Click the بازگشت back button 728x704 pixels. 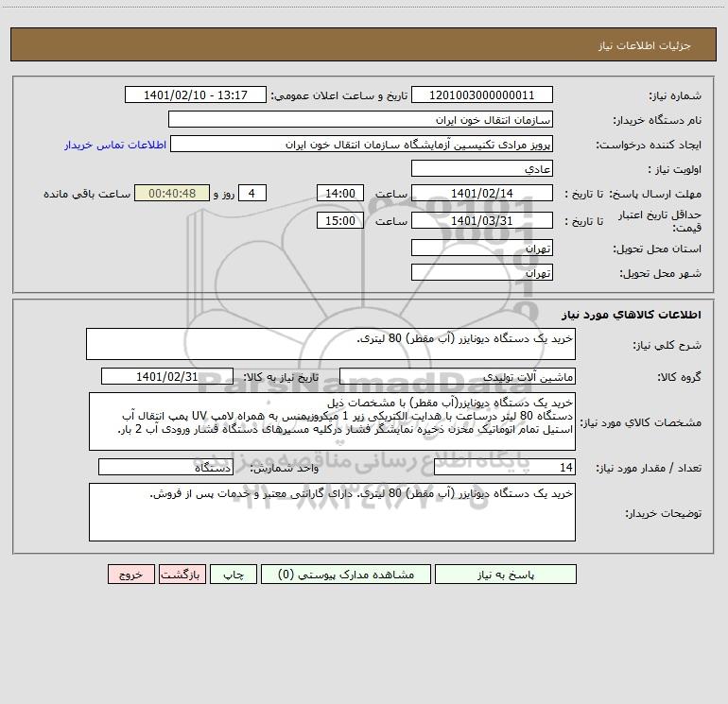click(x=182, y=574)
